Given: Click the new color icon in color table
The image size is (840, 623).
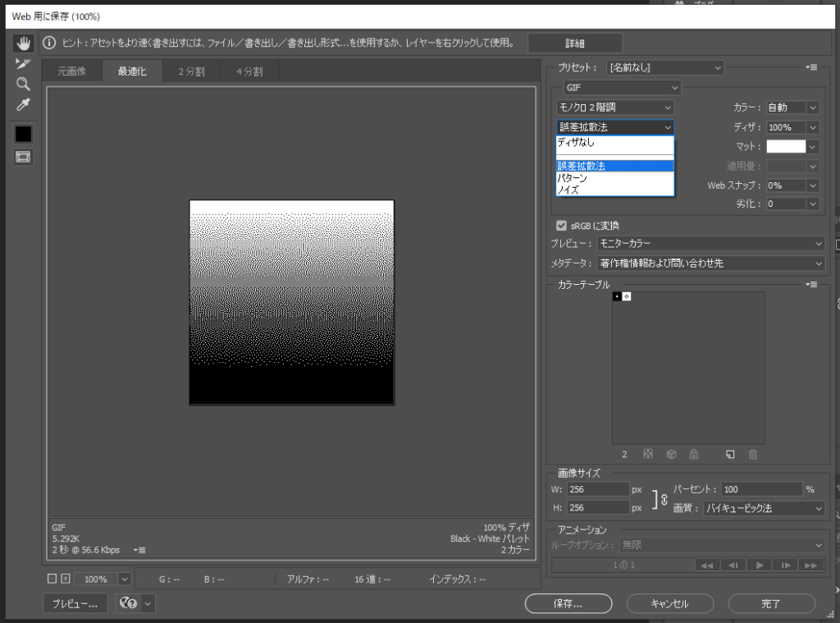Looking at the screenshot, I should coord(730,454).
